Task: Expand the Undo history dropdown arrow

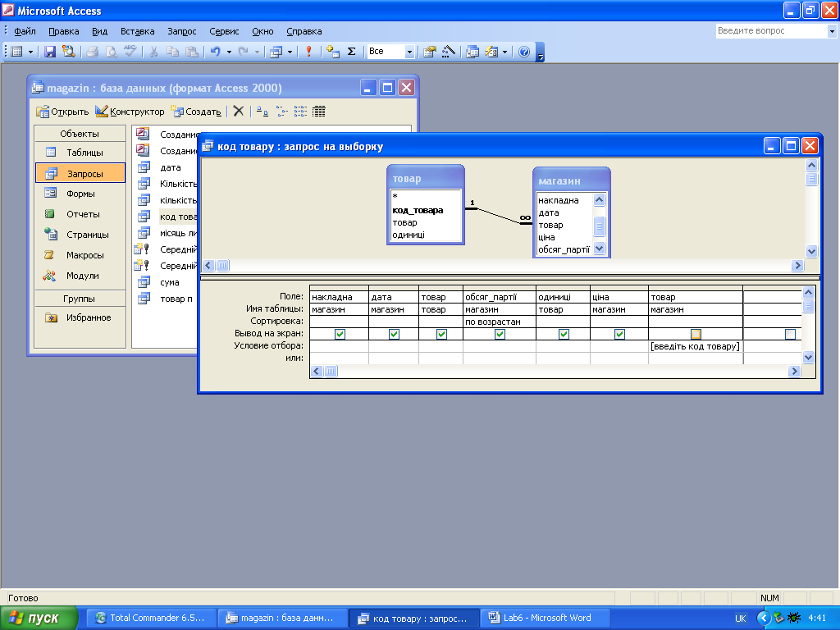Action: tap(229, 52)
